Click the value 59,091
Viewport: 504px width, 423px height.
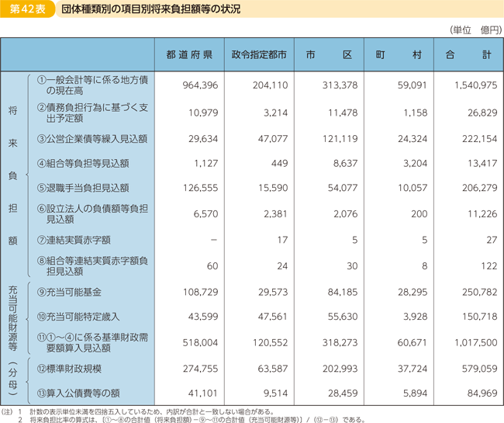click(413, 85)
